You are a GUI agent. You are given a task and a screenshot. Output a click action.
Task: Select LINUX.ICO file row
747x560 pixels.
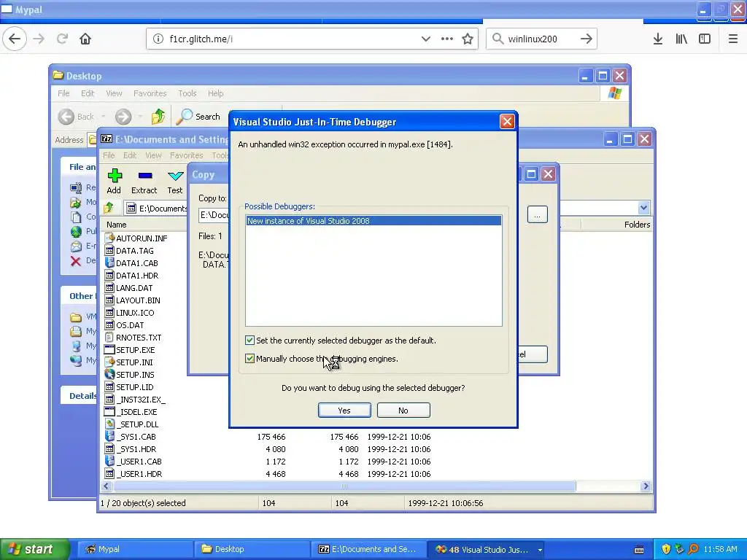(x=130, y=313)
